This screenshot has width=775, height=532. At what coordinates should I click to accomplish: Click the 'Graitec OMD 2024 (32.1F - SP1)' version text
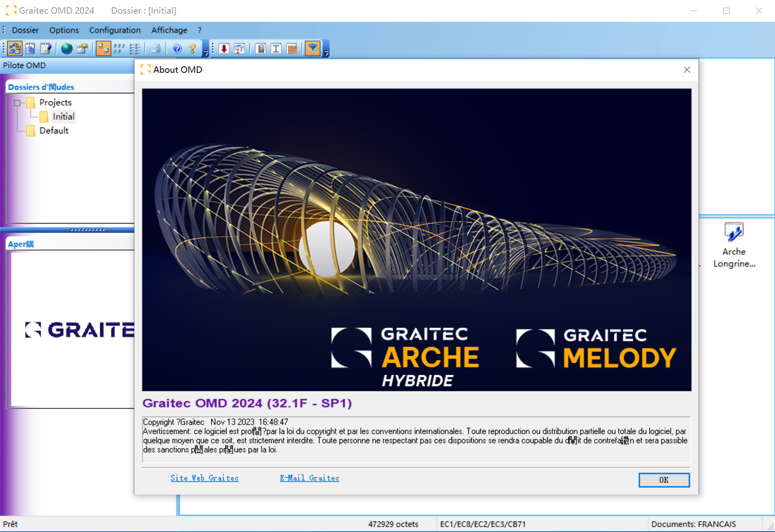247,403
